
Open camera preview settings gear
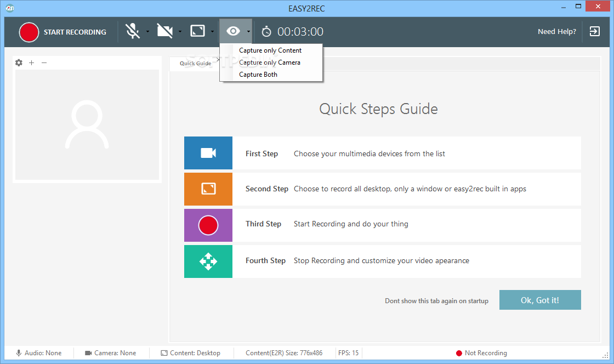coord(19,62)
